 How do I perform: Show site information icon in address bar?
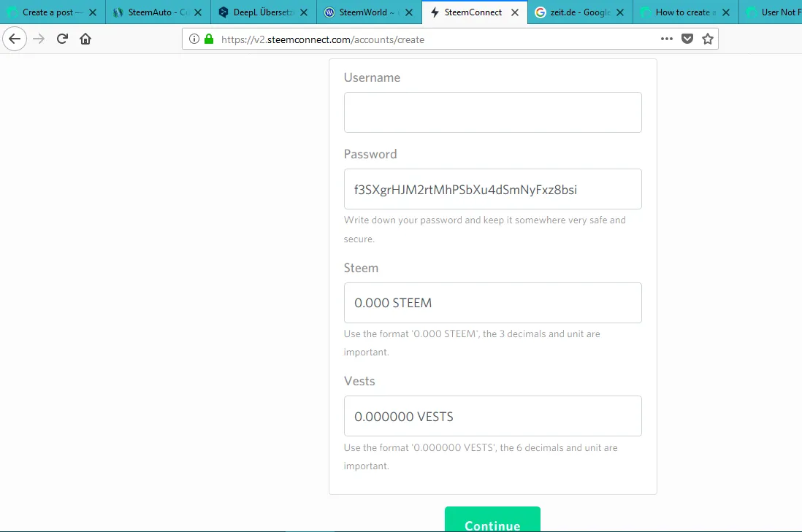(x=194, y=39)
